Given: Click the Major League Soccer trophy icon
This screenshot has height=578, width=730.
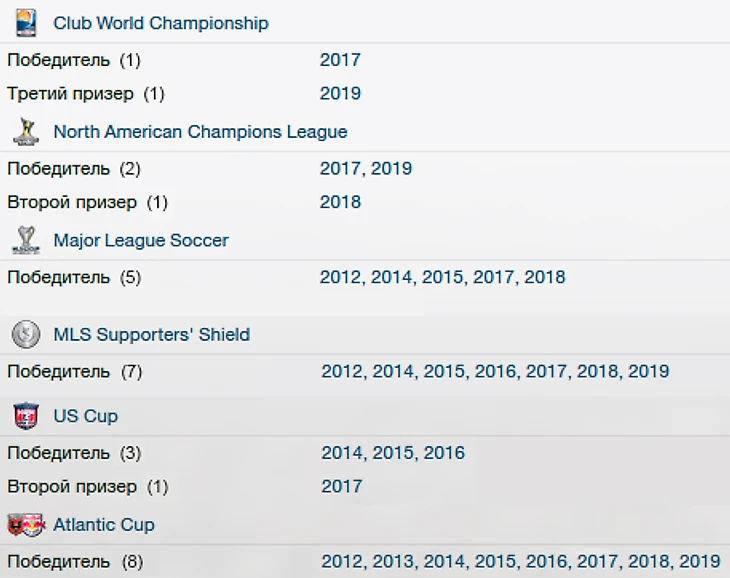Looking at the screenshot, I should pos(26,240).
